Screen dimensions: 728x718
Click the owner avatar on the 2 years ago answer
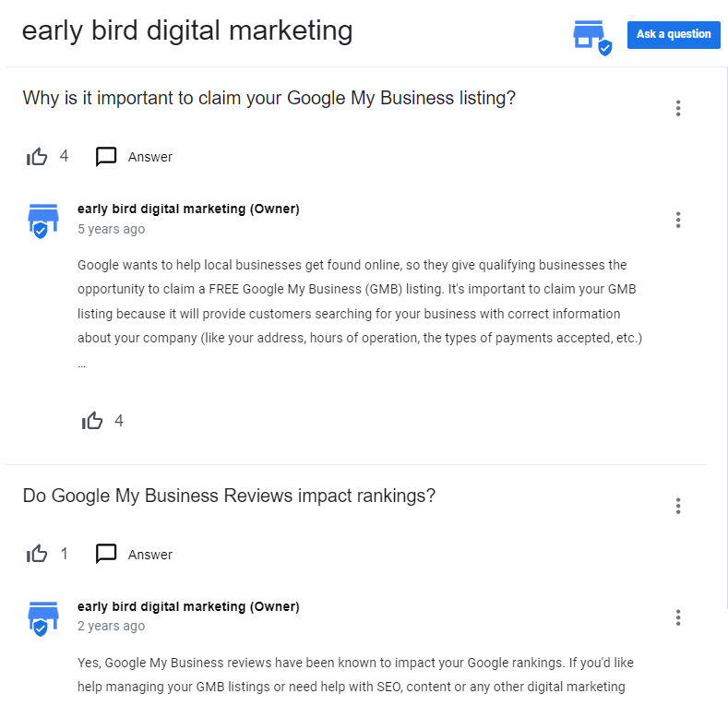[42, 617]
